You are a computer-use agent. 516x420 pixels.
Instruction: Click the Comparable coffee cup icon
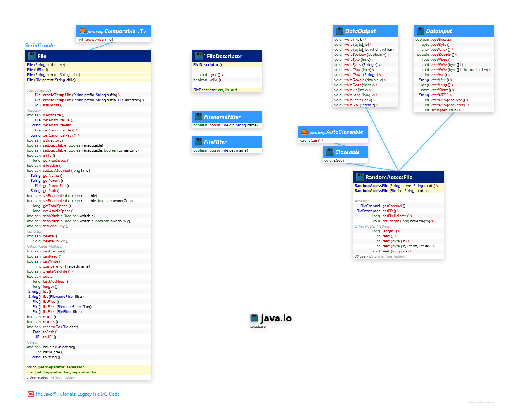[x=83, y=31]
